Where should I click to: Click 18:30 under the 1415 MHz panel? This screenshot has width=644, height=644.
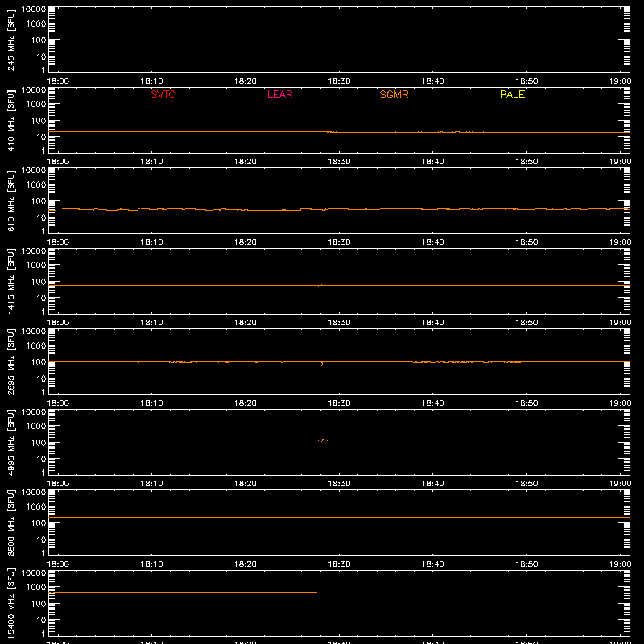click(x=339, y=323)
